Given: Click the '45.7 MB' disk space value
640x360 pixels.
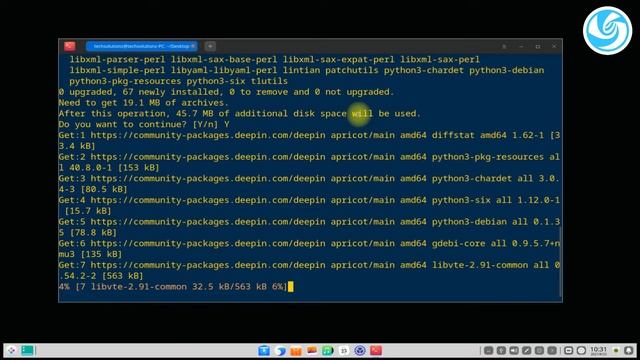Looking at the screenshot, I should 194,113.
